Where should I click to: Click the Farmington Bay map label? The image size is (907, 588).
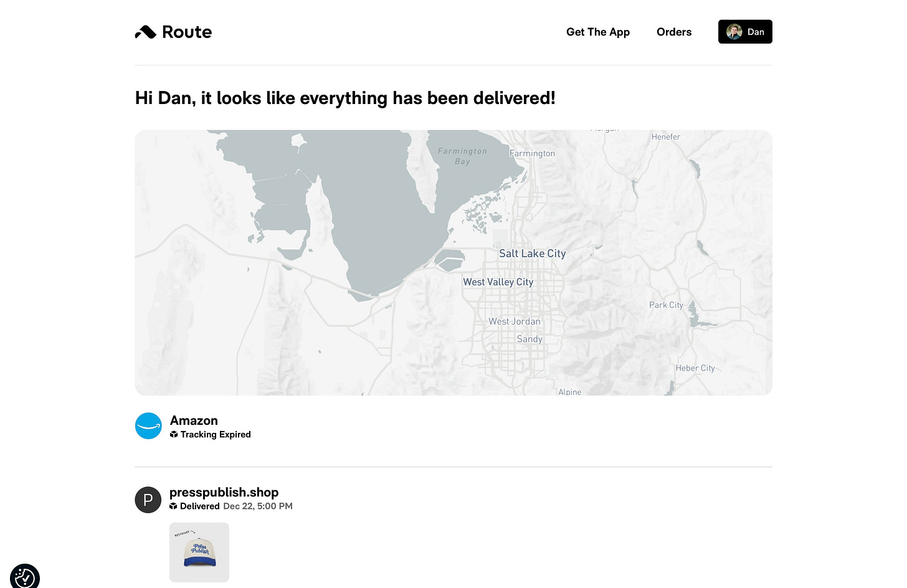click(x=462, y=156)
